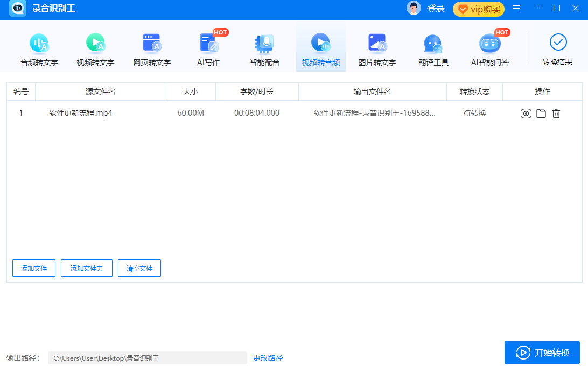Open the 翻译工具 icon
Screen dimensions: 588x380
(x=433, y=48)
